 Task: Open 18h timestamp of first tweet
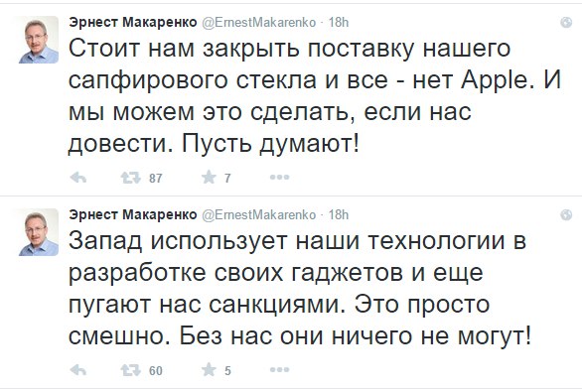(338, 22)
